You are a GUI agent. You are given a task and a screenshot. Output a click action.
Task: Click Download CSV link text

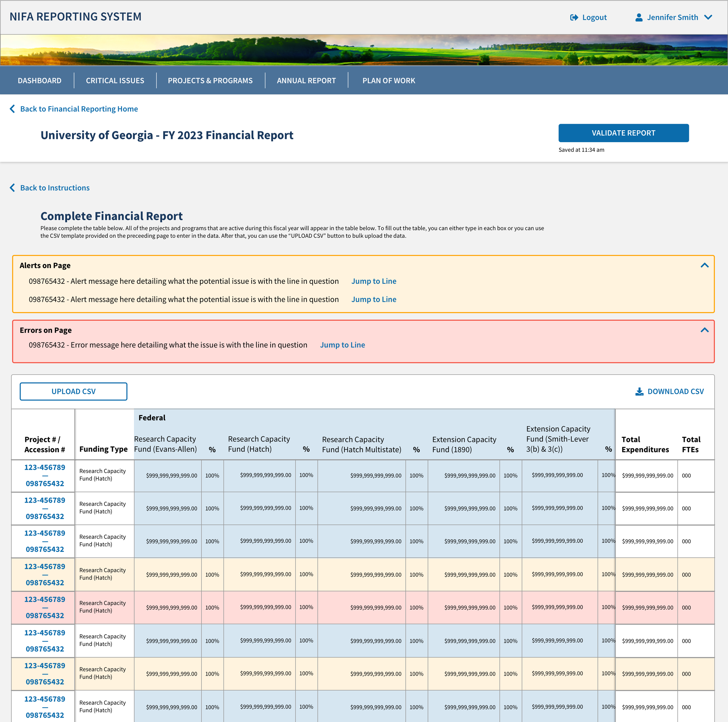(x=675, y=391)
